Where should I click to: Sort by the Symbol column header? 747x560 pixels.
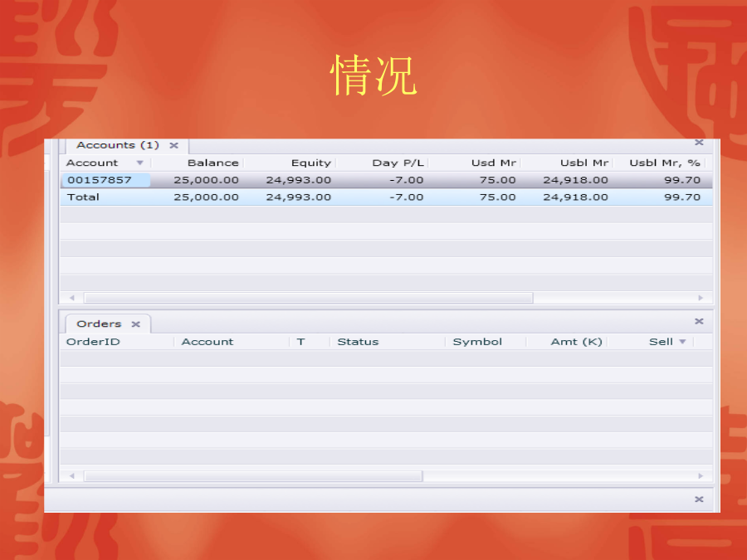tap(477, 342)
